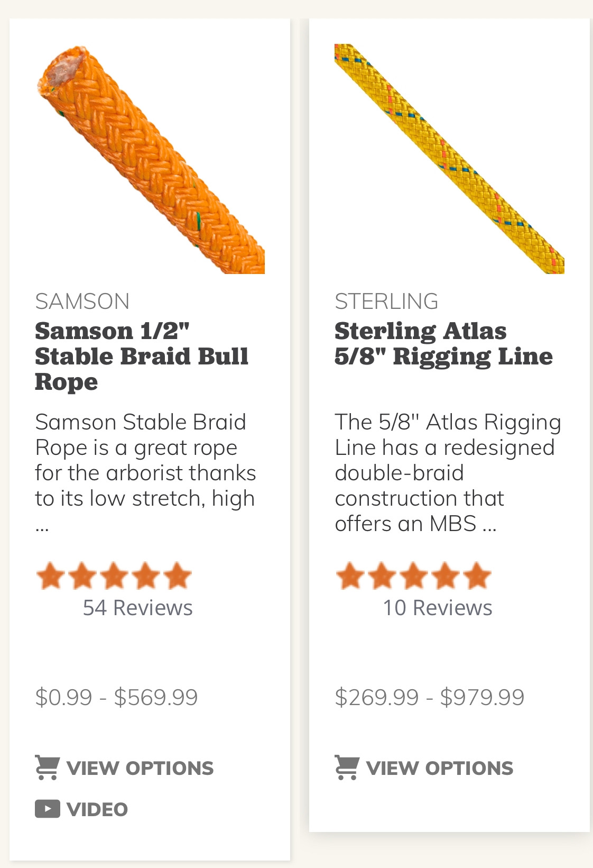Watch the Samson rope VIDEO

tap(97, 809)
